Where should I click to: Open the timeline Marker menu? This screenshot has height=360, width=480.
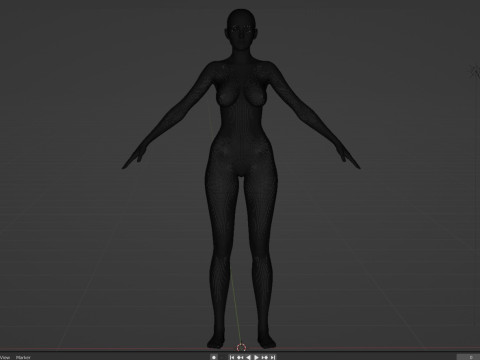(23, 357)
